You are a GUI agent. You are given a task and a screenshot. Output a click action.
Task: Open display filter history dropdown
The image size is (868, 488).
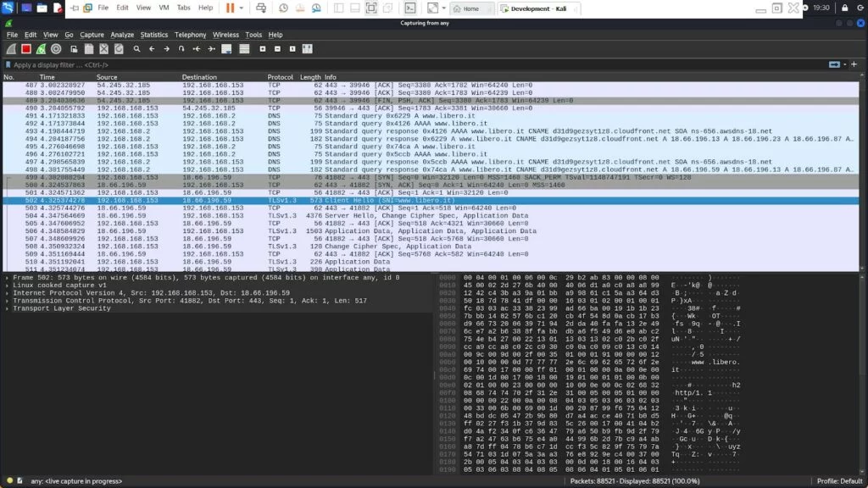[x=847, y=64]
